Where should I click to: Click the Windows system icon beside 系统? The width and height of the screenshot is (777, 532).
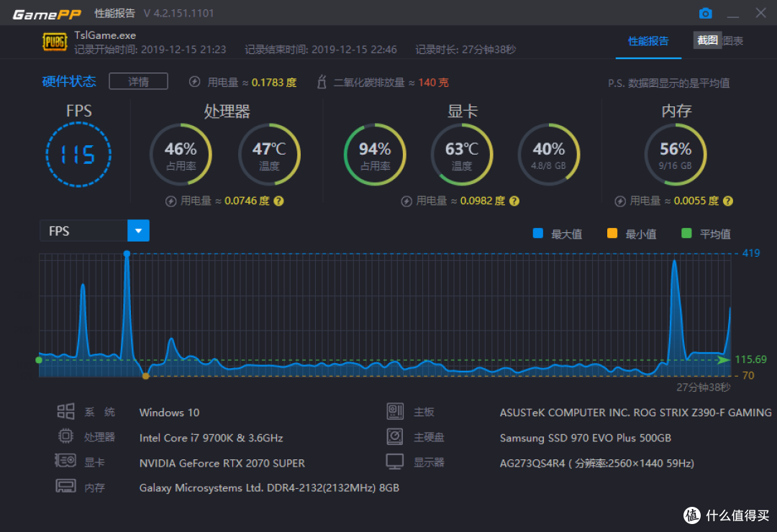pos(65,411)
